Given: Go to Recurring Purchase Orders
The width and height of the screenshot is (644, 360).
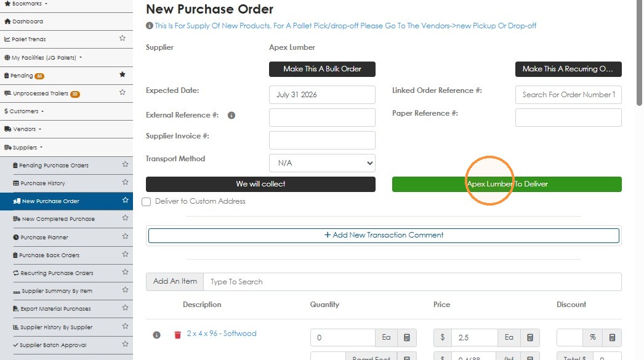Looking at the screenshot, I should tap(57, 273).
